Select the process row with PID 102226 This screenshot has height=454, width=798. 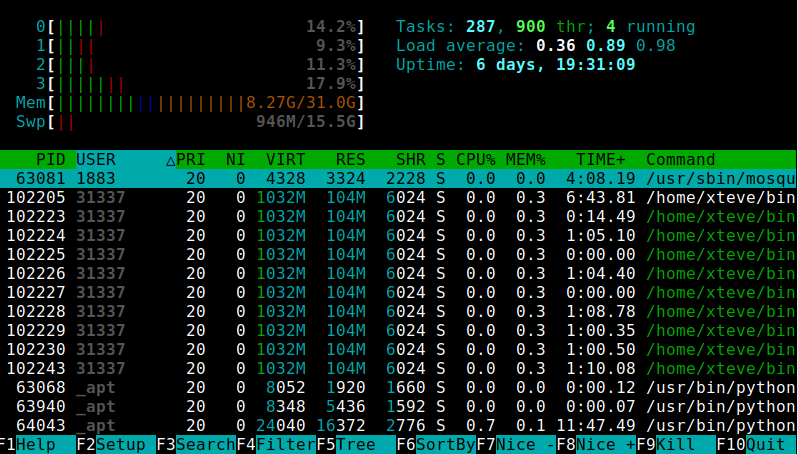click(x=399, y=274)
